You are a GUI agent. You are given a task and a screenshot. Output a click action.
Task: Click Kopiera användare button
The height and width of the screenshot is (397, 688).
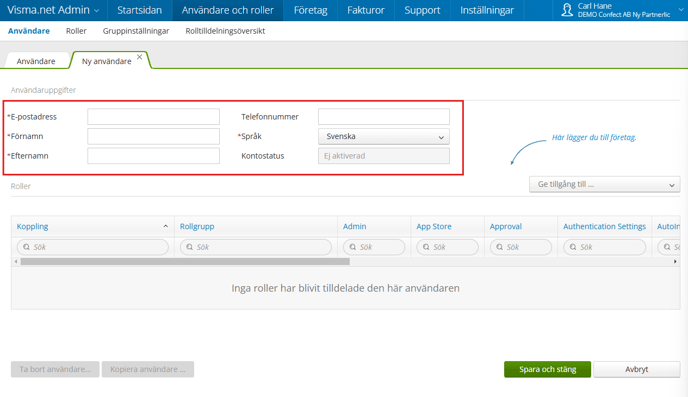[148, 369]
